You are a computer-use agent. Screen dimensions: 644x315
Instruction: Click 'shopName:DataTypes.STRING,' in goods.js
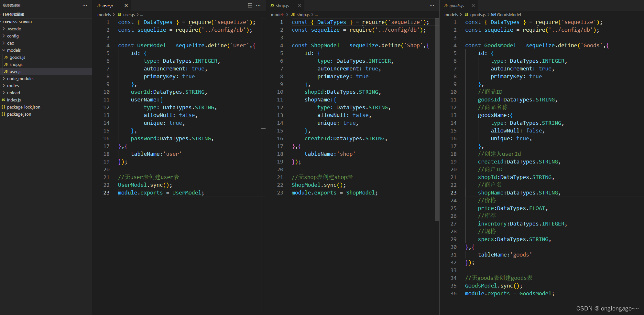click(519, 193)
